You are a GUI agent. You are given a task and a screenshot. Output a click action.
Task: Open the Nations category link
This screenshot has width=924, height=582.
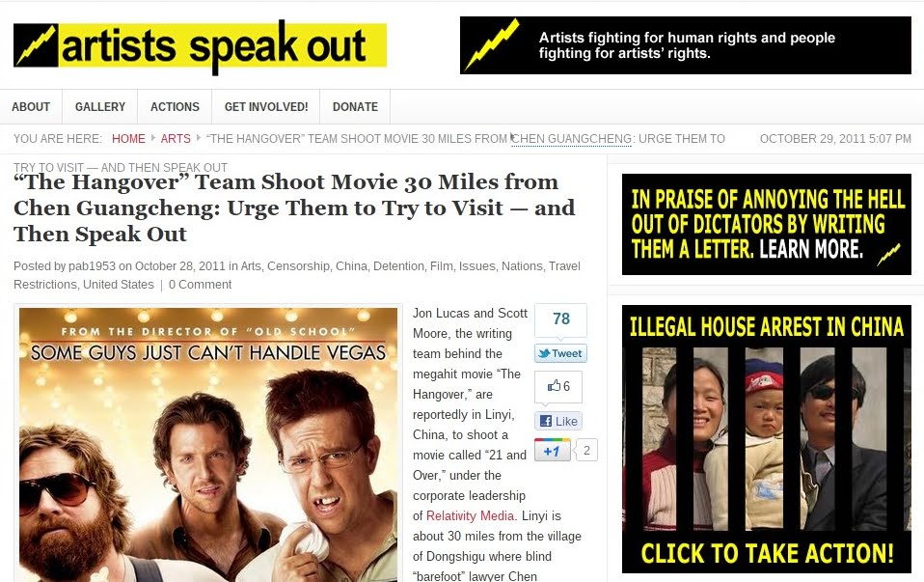(x=522, y=266)
